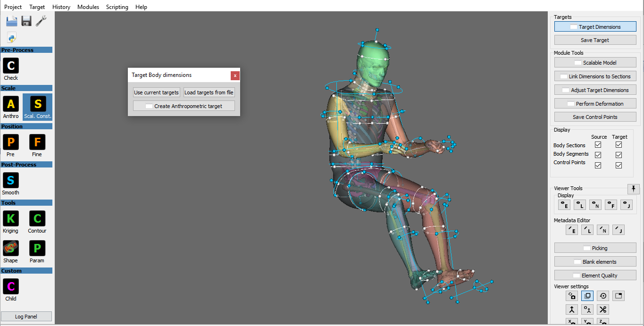644x326 pixels.
Task: Click the Python script icon
Action: [12, 38]
